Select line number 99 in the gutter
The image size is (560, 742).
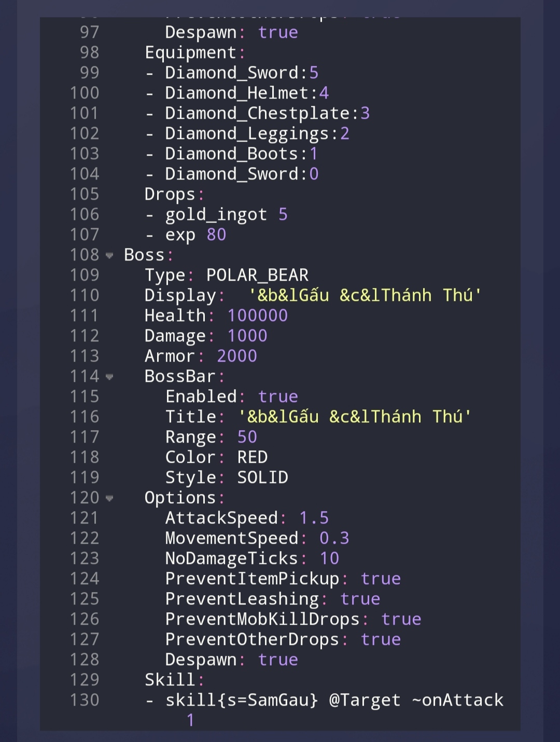pyautogui.click(x=89, y=73)
